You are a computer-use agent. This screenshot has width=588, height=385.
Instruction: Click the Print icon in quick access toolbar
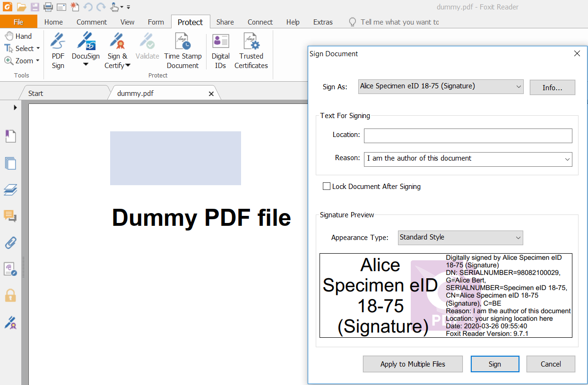pyautogui.click(x=48, y=7)
